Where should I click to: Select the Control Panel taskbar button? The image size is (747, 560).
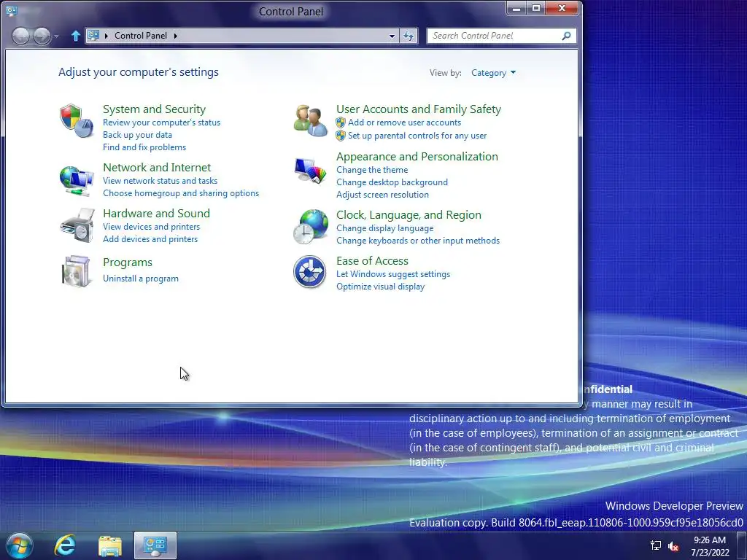click(x=155, y=545)
